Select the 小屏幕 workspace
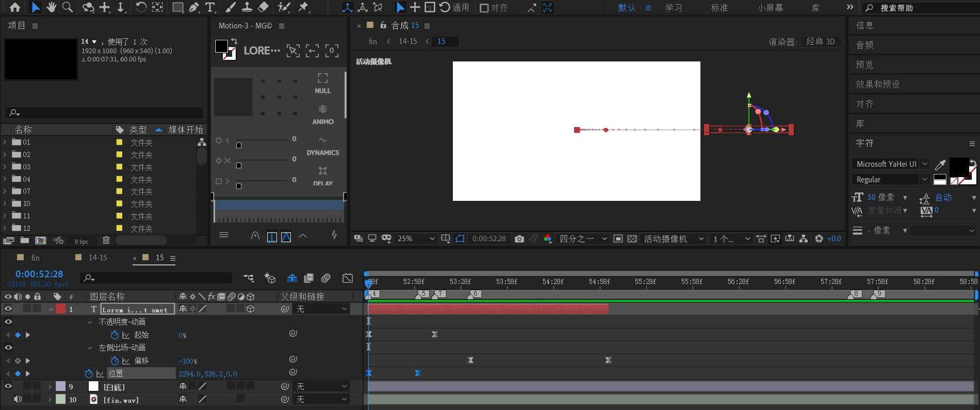 pos(770,8)
